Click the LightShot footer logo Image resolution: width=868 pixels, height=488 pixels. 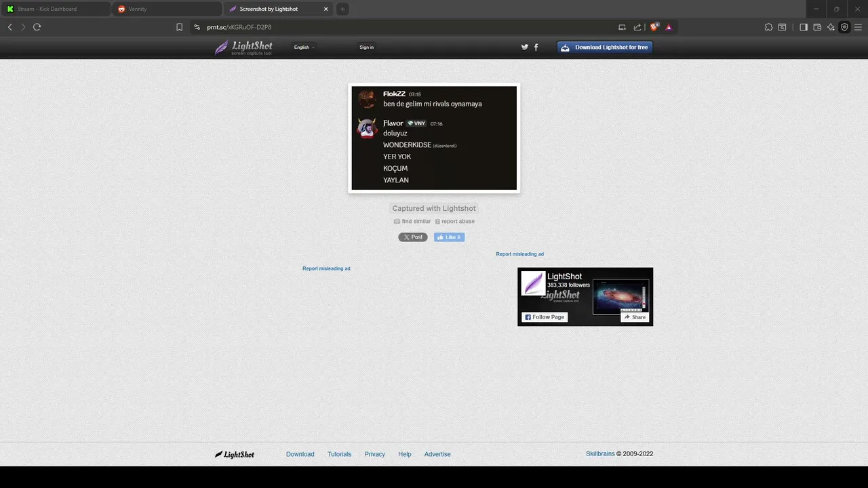[235, 454]
